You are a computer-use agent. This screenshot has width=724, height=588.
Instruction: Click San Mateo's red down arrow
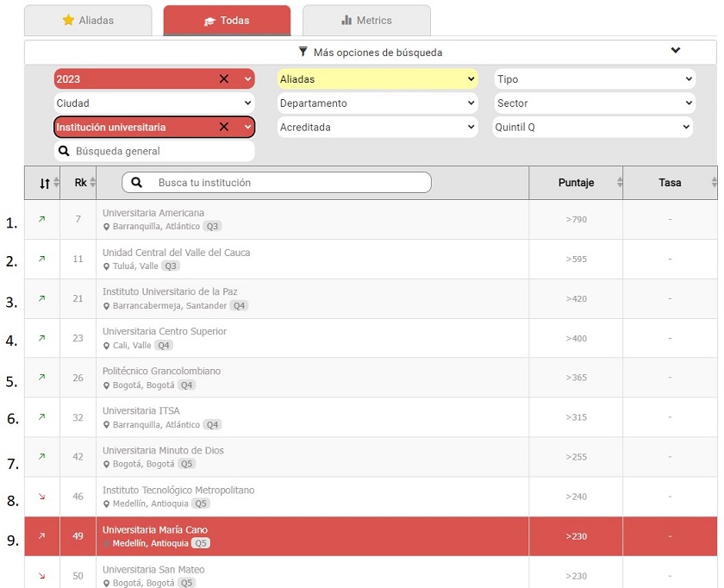pyautogui.click(x=42, y=576)
